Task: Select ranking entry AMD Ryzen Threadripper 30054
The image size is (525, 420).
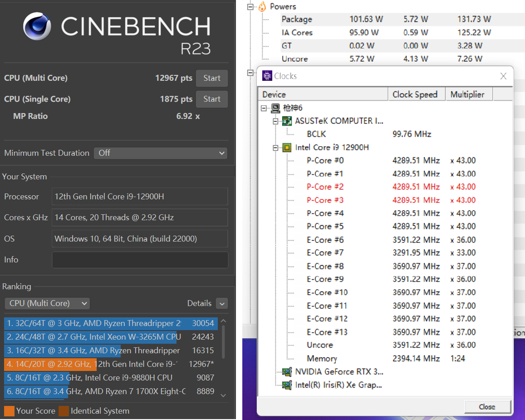Action: [111, 323]
